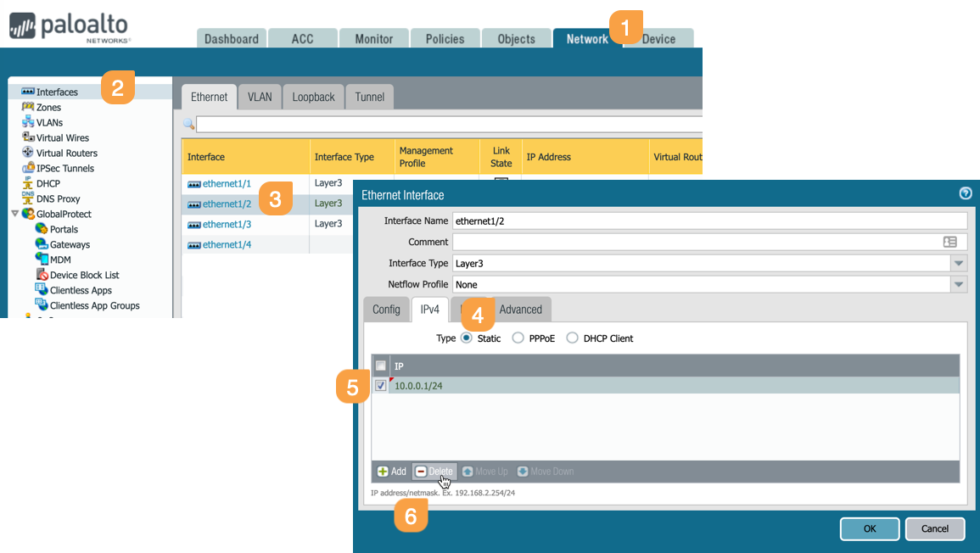Click the Zones icon in the sidebar
This screenshot has height=553, width=980.
pos(27,107)
